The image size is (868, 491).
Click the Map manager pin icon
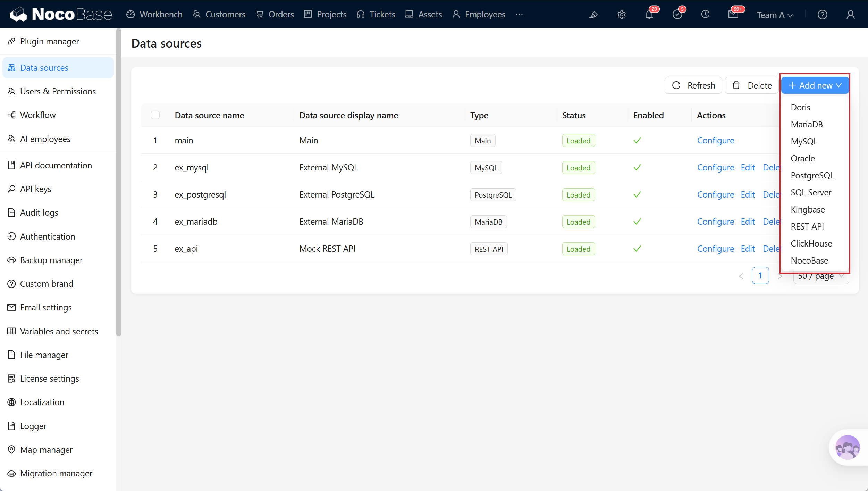coord(11,449)
